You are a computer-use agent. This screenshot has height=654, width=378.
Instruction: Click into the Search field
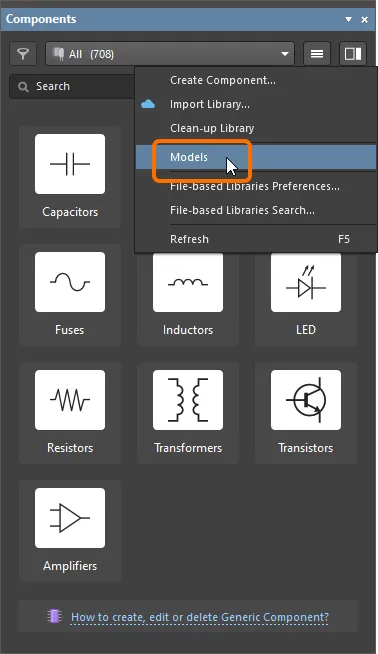[x=73, y=86]
